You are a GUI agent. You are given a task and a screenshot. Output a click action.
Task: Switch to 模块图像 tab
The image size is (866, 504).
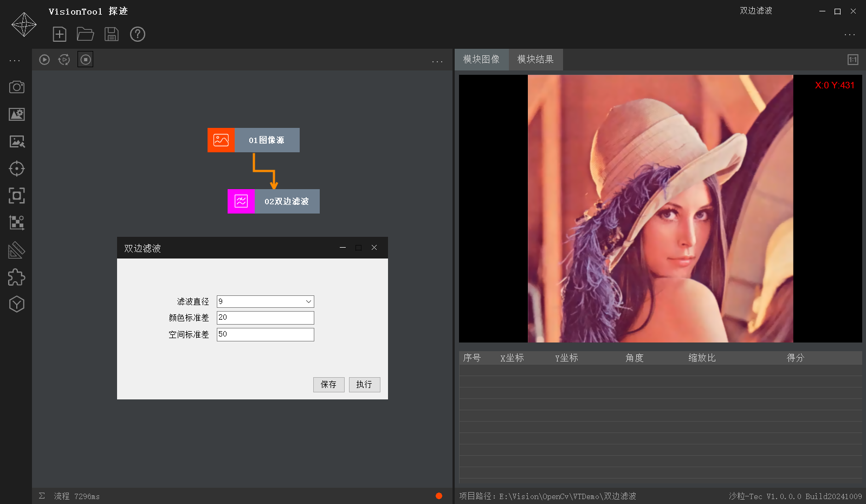[x=481, y=60]
